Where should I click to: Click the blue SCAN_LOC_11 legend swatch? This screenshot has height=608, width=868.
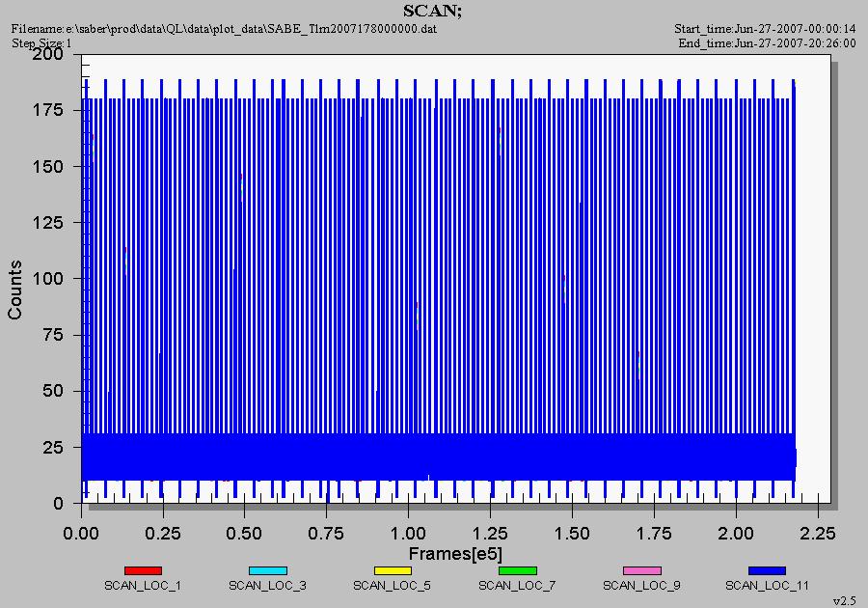tap(767, 570)
